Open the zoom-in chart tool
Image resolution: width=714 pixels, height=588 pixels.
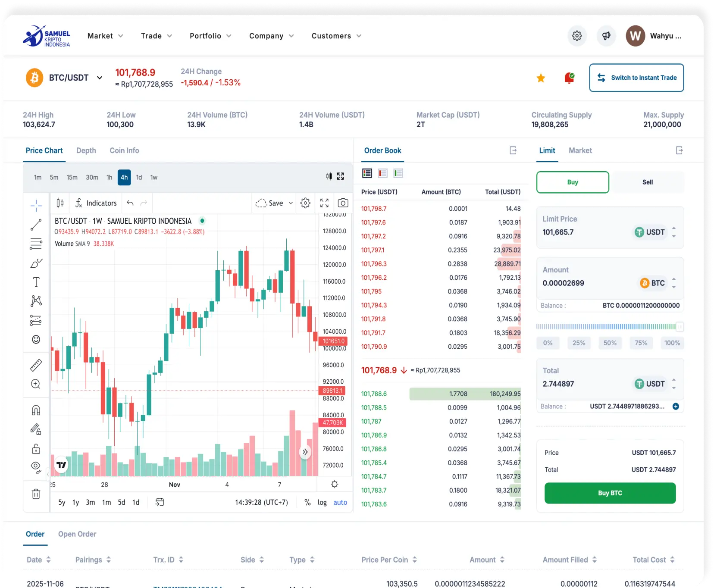36,384
